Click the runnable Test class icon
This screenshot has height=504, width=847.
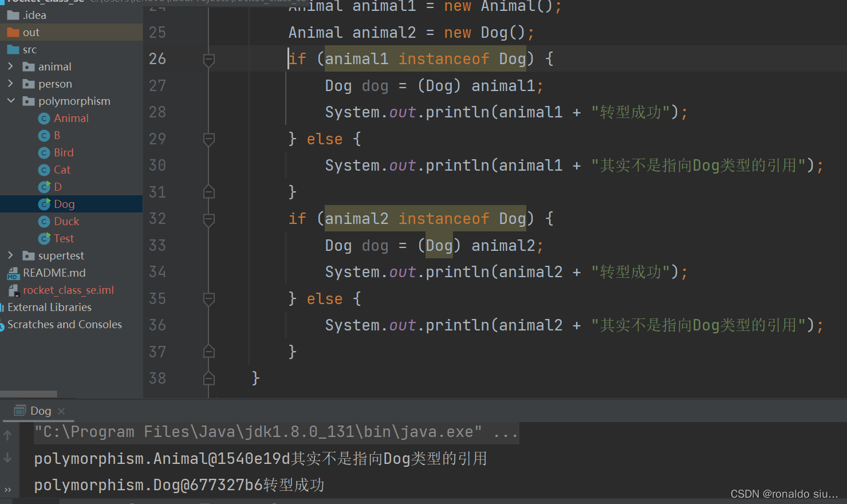pos(44,239)
